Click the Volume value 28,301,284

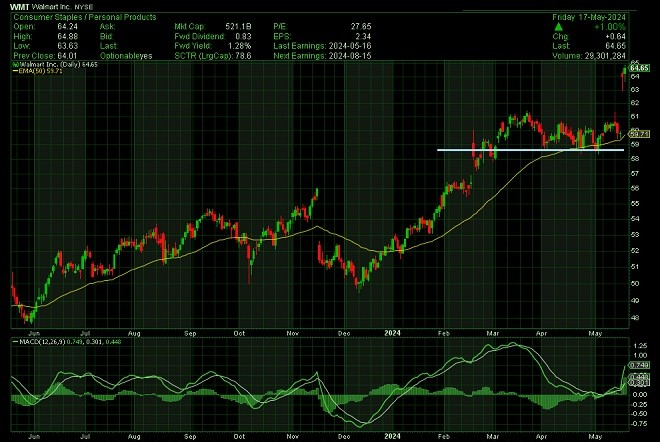tap(605, 56)
